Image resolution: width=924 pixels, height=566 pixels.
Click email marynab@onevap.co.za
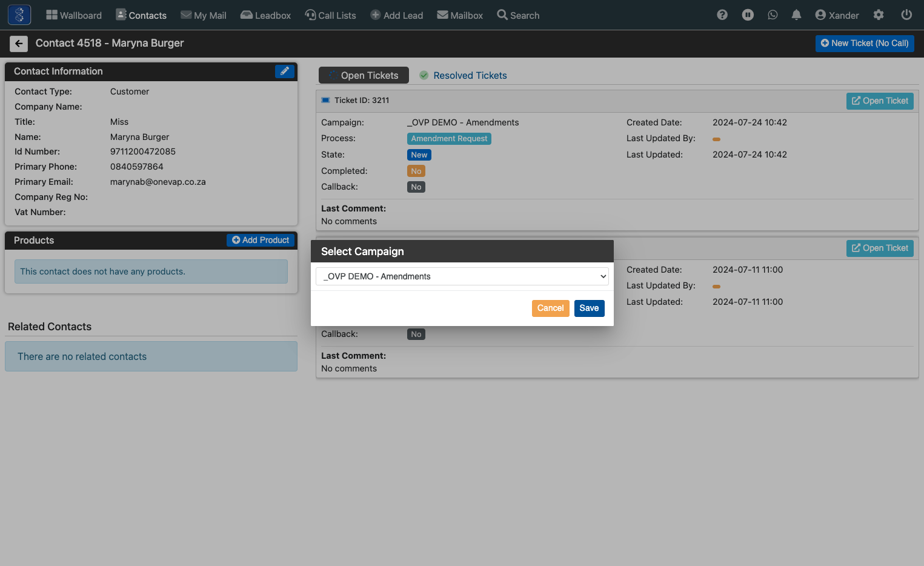158,182
